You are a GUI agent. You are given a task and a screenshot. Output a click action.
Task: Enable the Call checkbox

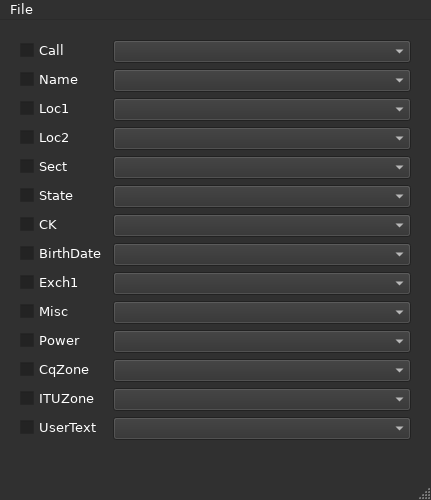click(x=27, y=50)
